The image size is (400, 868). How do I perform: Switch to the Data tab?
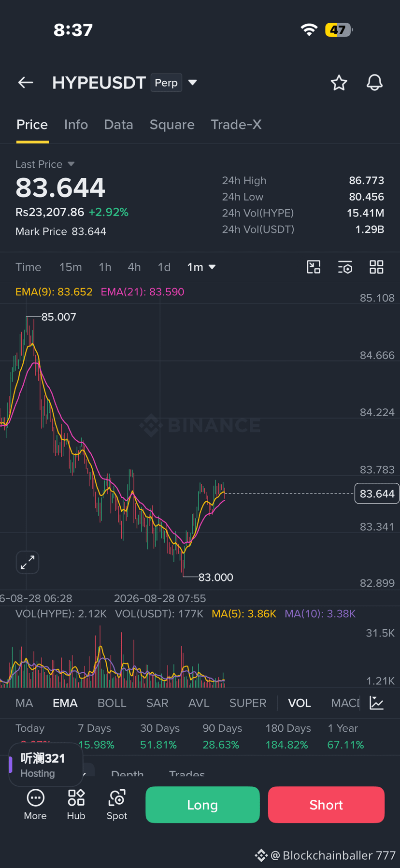point(118,125)
